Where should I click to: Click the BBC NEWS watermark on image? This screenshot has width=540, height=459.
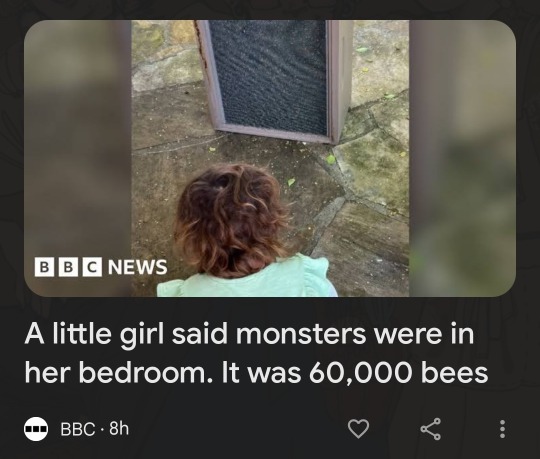(x=101, y=267)
